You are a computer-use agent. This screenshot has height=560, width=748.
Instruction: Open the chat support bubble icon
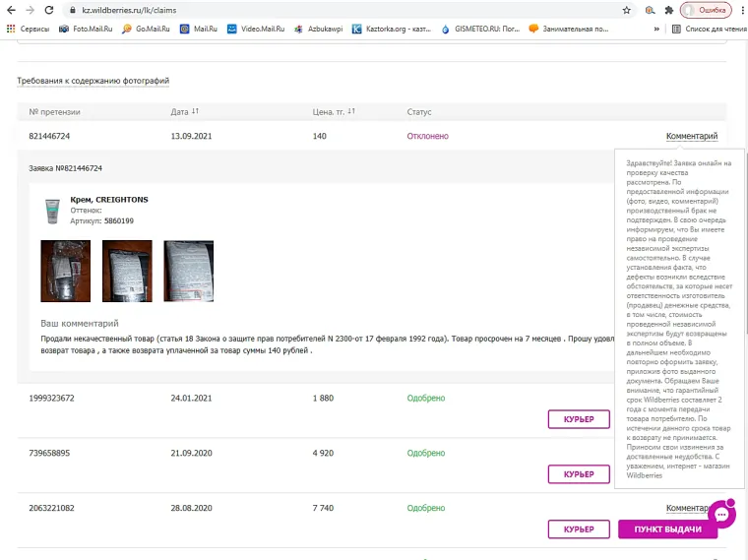click(721, 514)
